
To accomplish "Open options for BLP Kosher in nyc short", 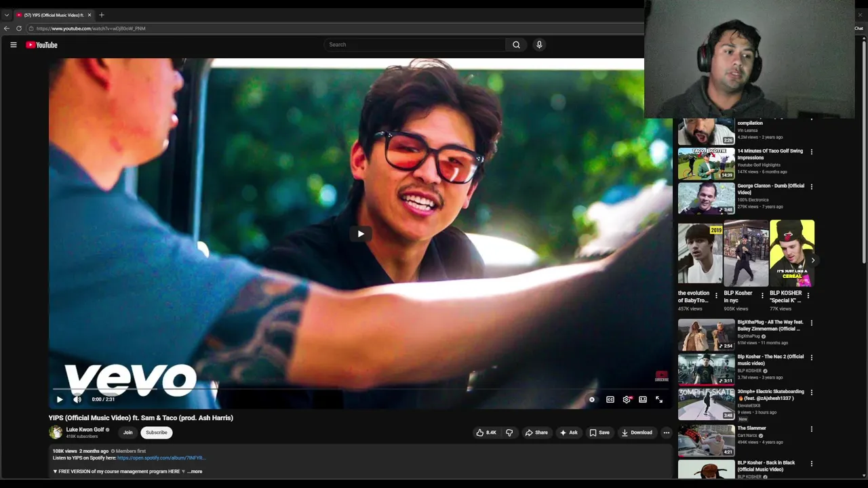I will coord(762,296).
